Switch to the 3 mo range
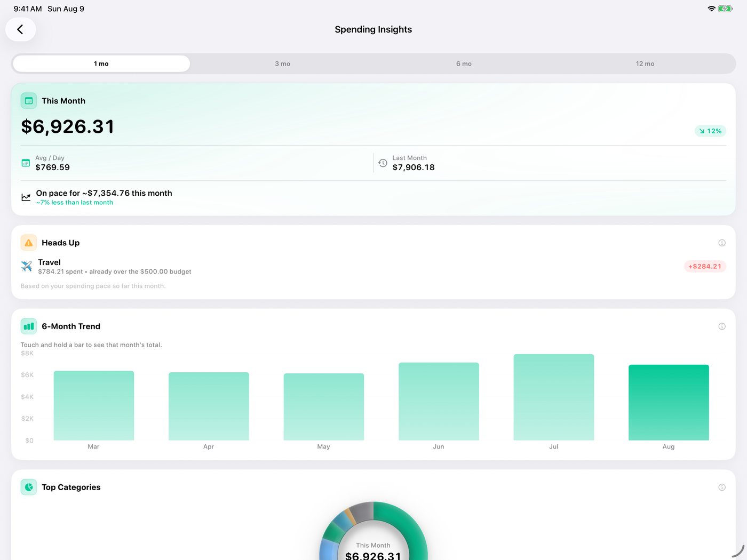Viewport: 747px width, 560px height. [x=283, y=63]
